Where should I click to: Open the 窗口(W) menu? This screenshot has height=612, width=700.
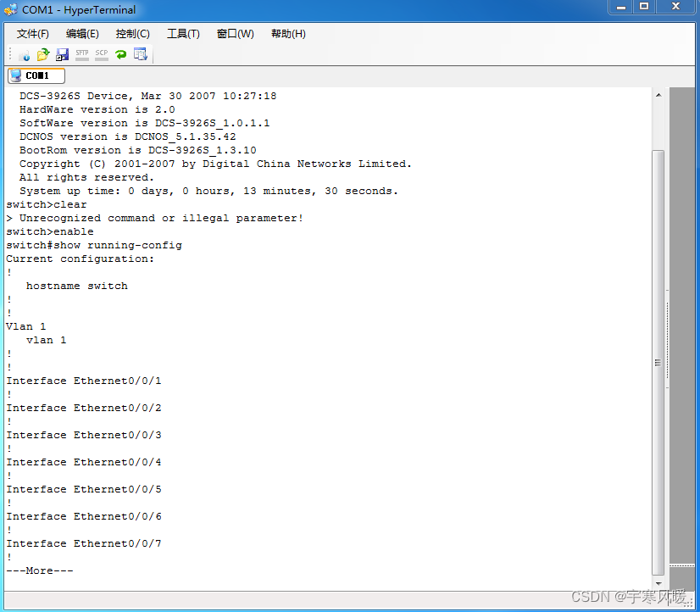tap(236, 34)
